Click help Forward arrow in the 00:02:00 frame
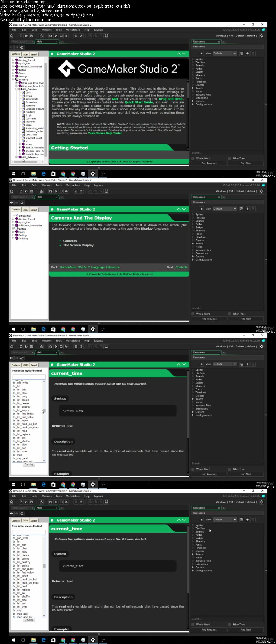 tap(17, 358)
